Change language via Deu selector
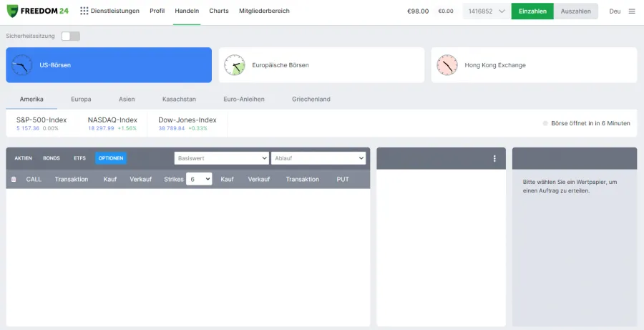644x330 pixels. point(615,11)
